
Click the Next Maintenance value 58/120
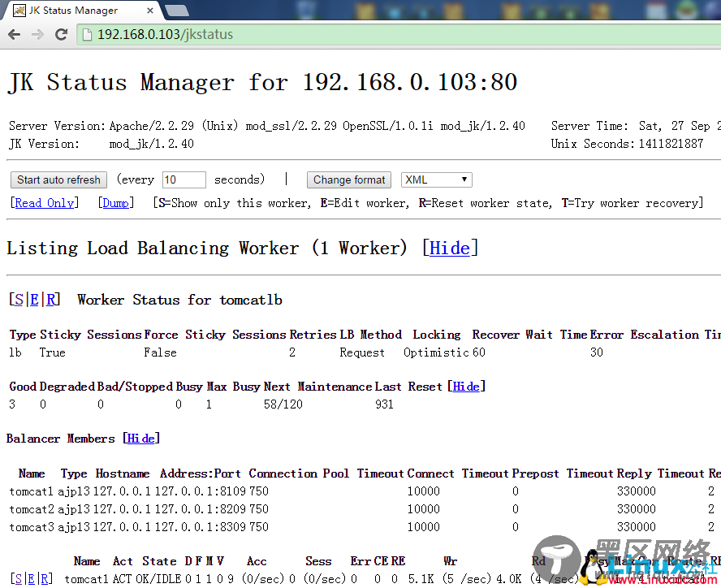point(283,404)
